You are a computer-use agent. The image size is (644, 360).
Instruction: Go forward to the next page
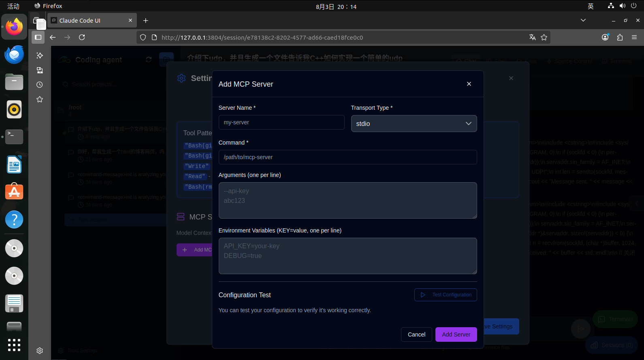point(67,37)
